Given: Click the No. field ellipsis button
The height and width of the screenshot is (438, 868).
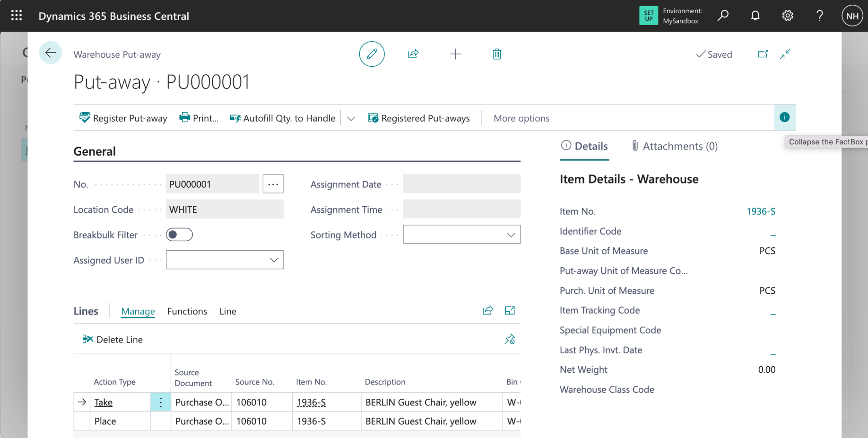Looking at the screenshot, I should pyautogui.click(x=273, y=184).
